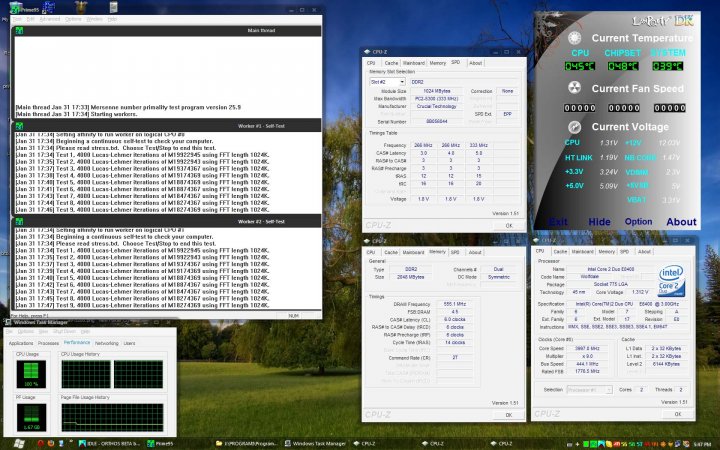Click the Prime95 icon on Worker #1 window

18,124
